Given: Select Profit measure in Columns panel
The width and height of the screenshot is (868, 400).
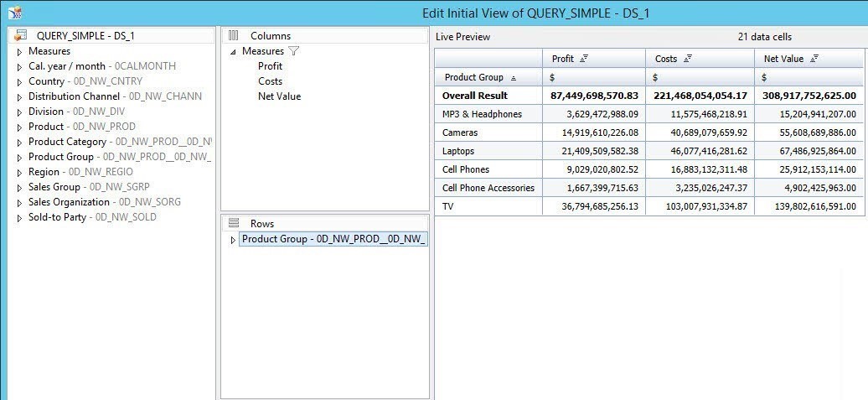Looking at the screenshot, I should click(x=270, y=66).
